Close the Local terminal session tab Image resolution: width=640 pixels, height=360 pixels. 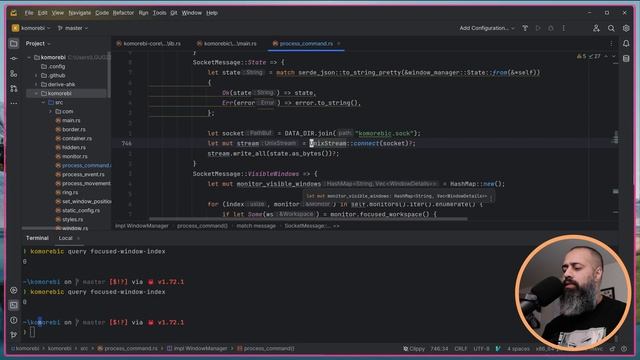click(78, 238)
